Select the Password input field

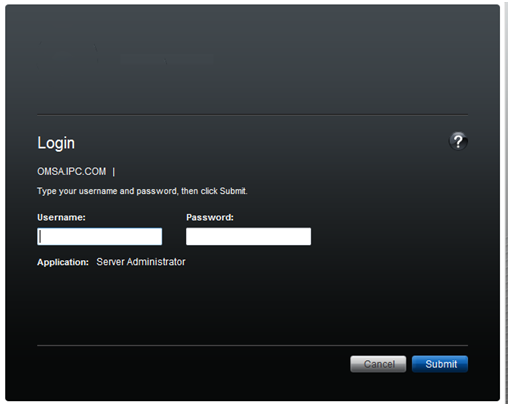[248, 236]
